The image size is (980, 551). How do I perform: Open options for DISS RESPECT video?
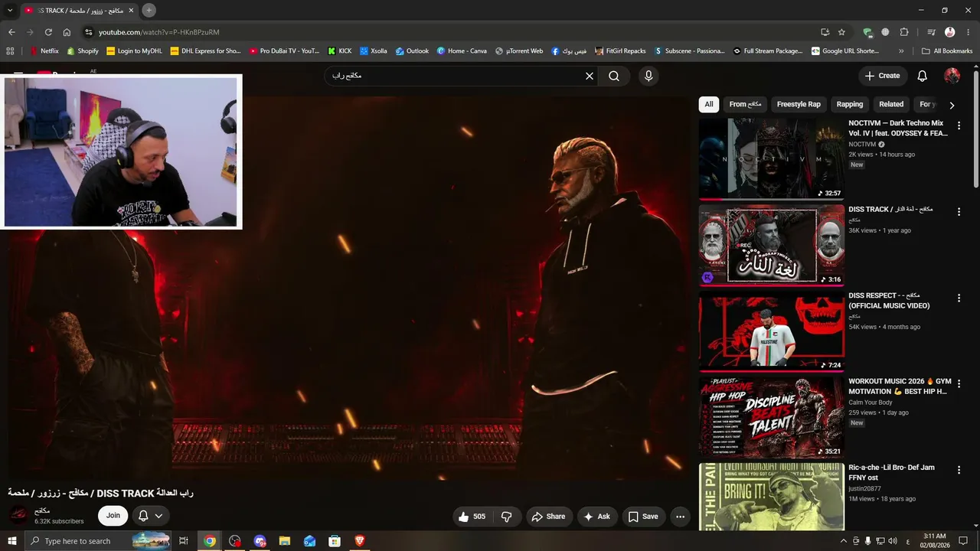click(959, 298)
